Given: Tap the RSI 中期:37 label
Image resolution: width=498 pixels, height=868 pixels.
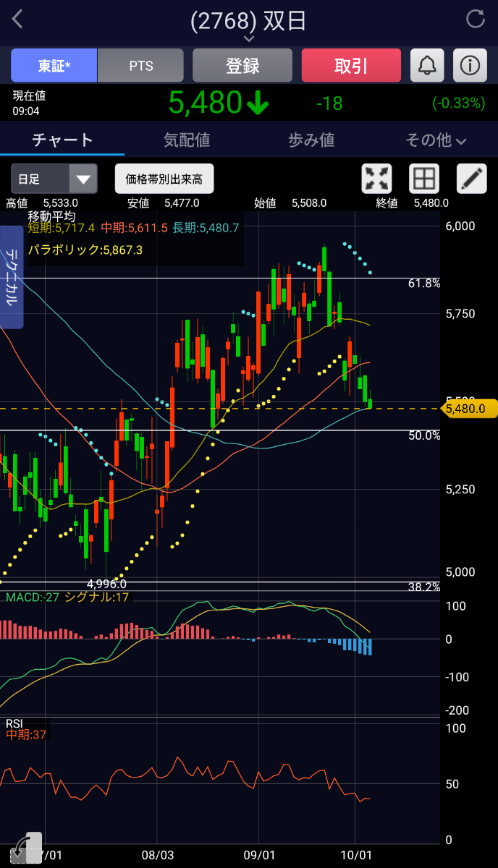Looking at the screenshot, I should tap(27, 735).
